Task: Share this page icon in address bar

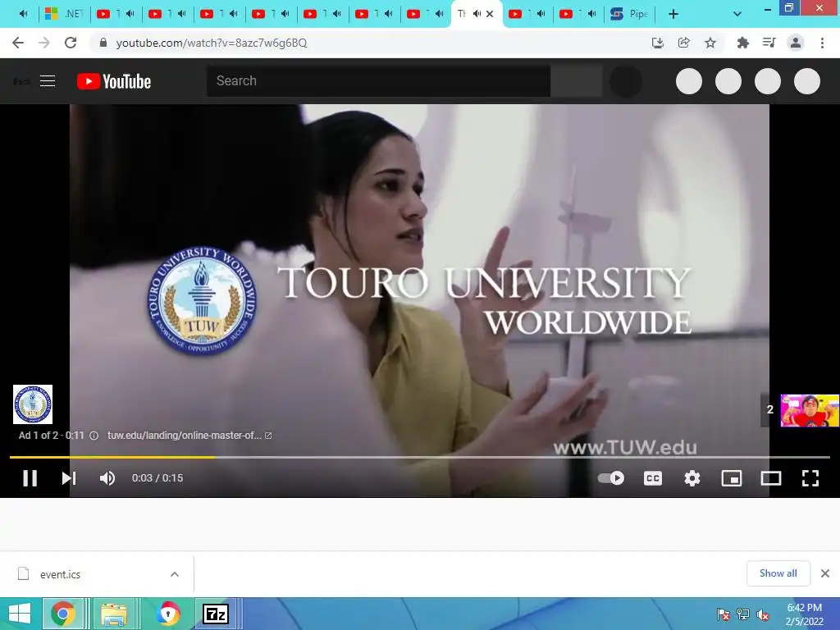Action: (683, 43)
